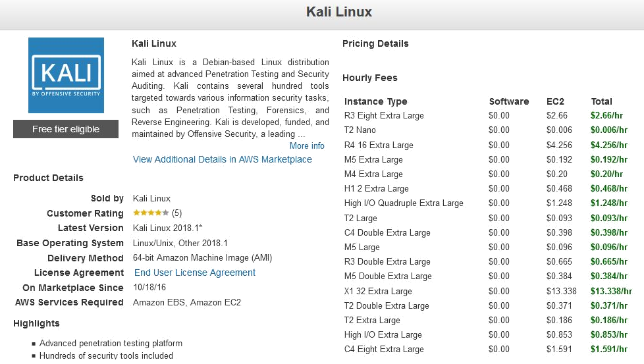Click the Free tier eligible badge

[66, 129]
